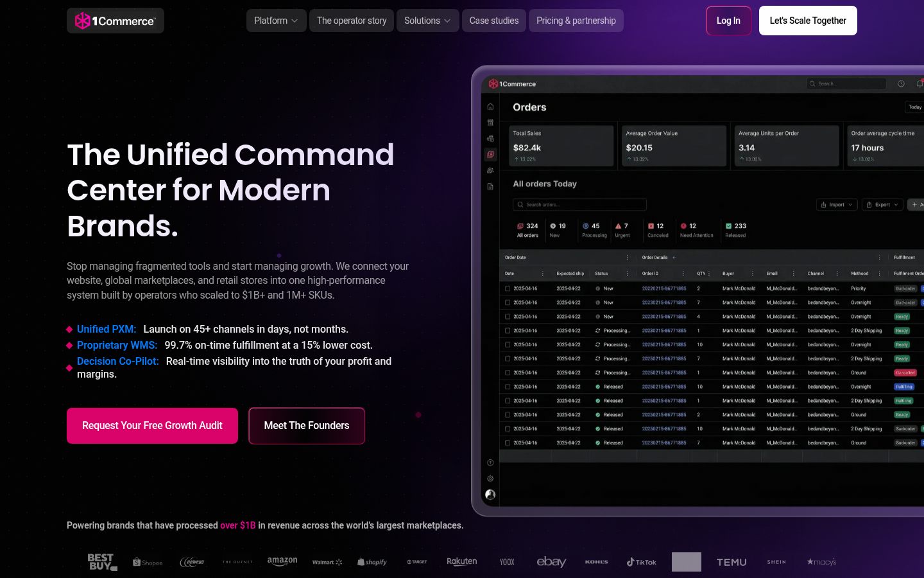Filter orders by the Urgent tab
The height and width of the screenshot is (578, 924).
622,231
